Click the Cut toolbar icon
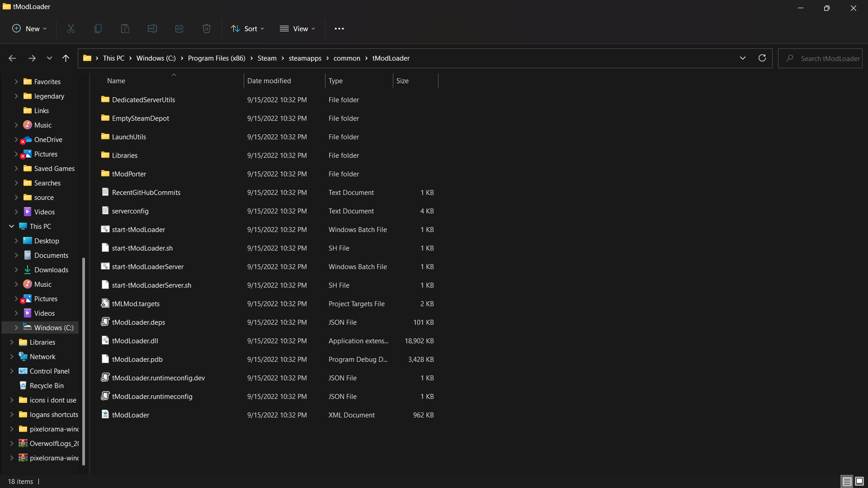 click(x=71, y=28)
